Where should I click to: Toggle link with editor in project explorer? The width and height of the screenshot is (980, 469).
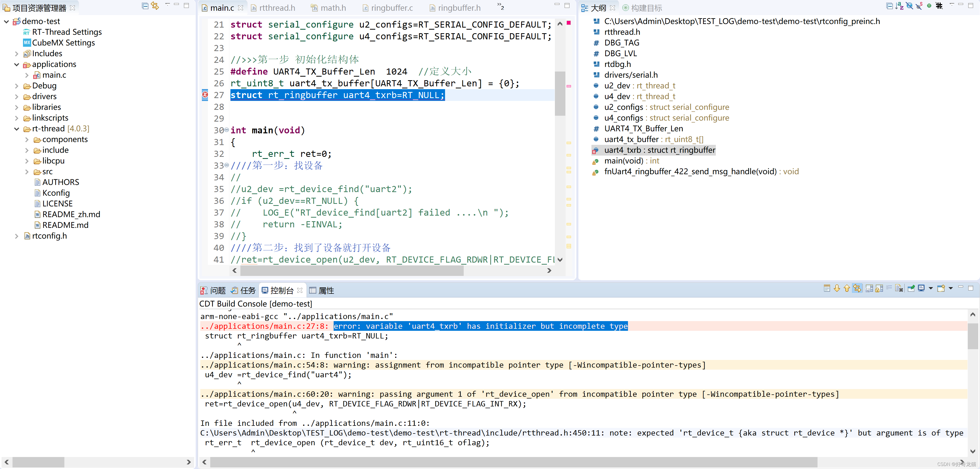pyautogui.click(x=155, y=6)
